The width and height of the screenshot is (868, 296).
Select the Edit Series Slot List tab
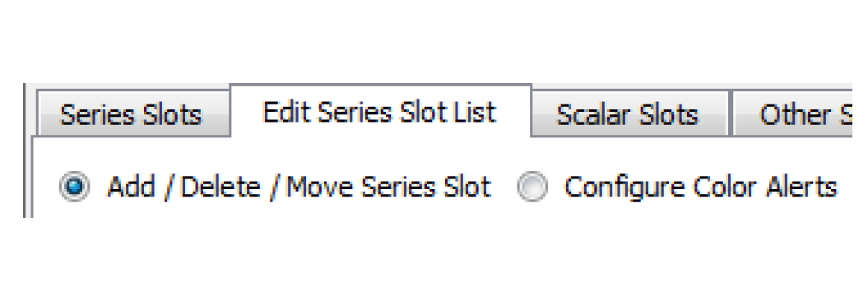click(x=380, y=112)
